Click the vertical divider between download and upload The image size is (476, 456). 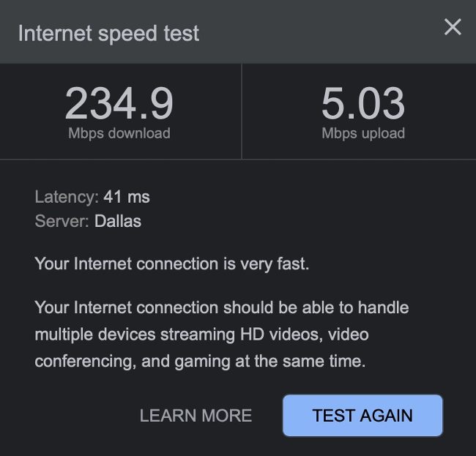tap(242, 111)
